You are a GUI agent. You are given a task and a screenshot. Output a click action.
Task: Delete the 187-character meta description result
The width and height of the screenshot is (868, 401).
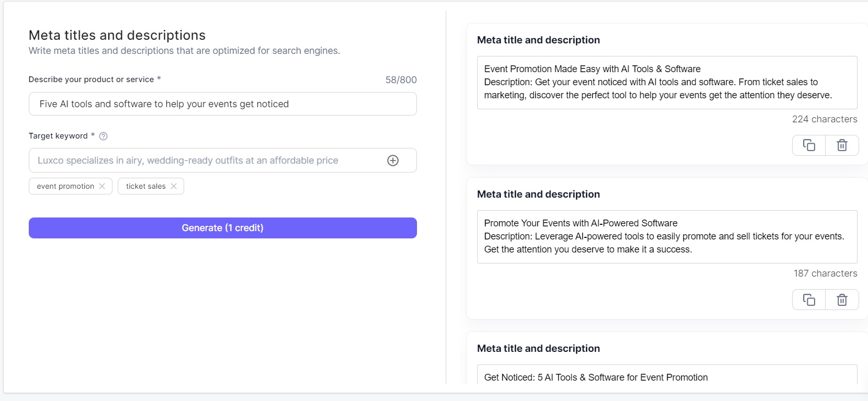click(842, 300)
